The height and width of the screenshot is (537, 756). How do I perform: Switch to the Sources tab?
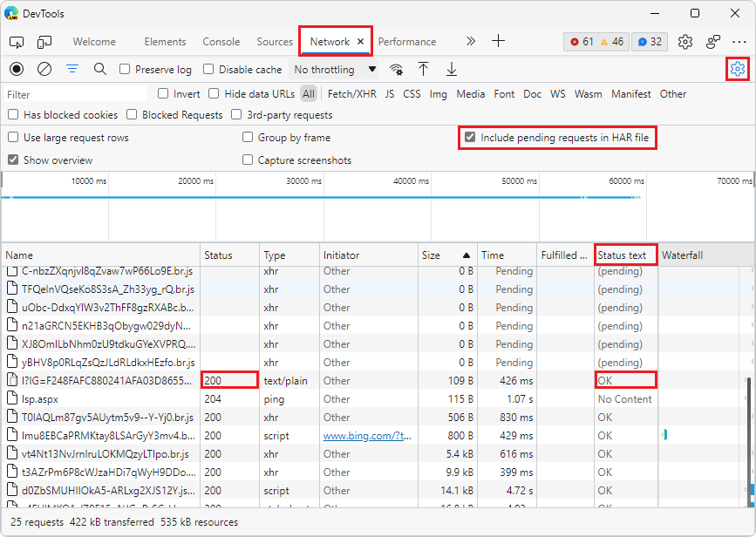275,42
